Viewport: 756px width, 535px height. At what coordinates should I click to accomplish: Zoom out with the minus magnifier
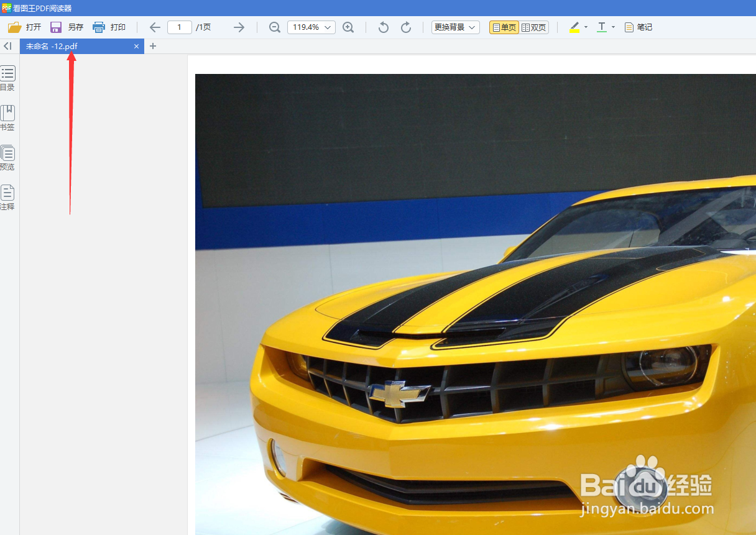[x=274, y=27]
